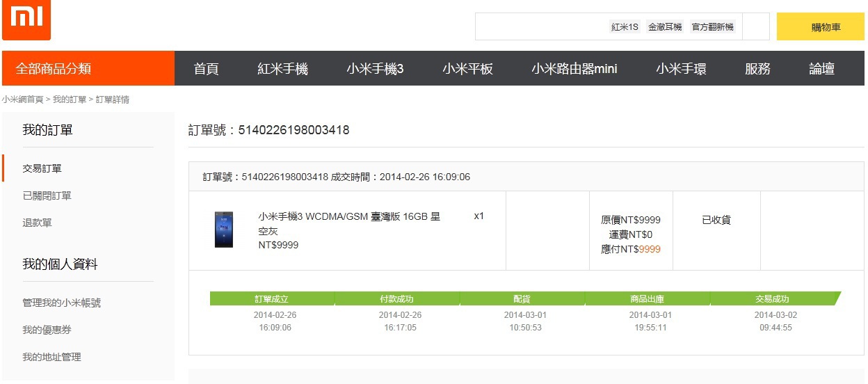Viewport: 868px width, 384px height.
Task: Click the 小米網首頁 breadcrumb link
Action: tap(22, 99)
